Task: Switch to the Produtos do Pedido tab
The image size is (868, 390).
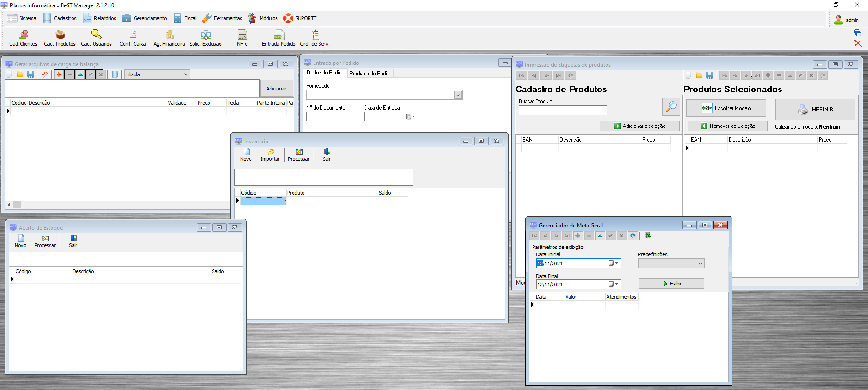Action: [x=371, y=73]
